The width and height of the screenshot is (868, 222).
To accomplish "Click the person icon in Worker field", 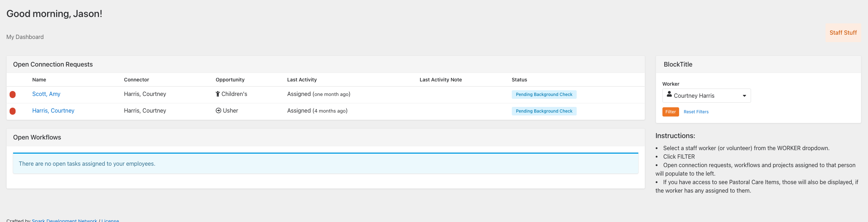I will pyautogui.click(x=669, y=95).
